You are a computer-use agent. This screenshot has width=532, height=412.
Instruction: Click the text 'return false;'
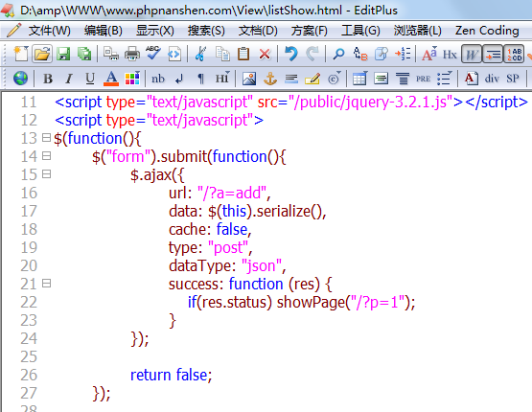[x=171, y=375]
